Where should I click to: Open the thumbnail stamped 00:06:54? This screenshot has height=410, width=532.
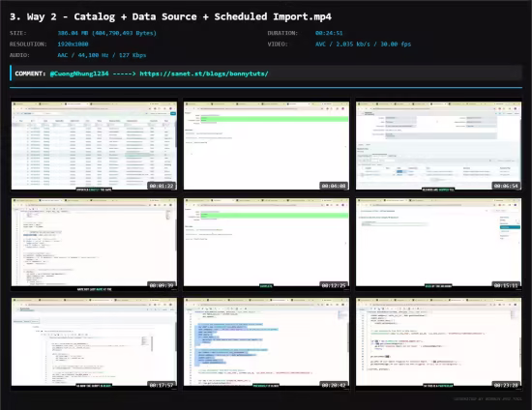pos(439,145)
